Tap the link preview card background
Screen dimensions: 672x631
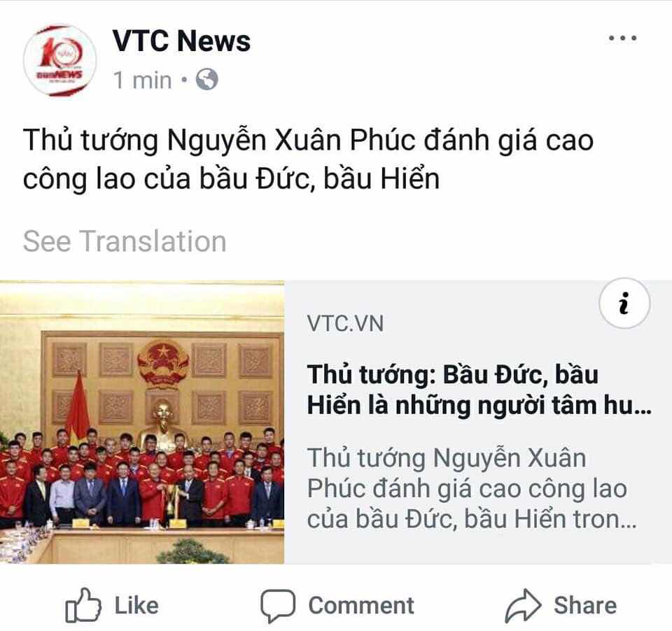478,422
